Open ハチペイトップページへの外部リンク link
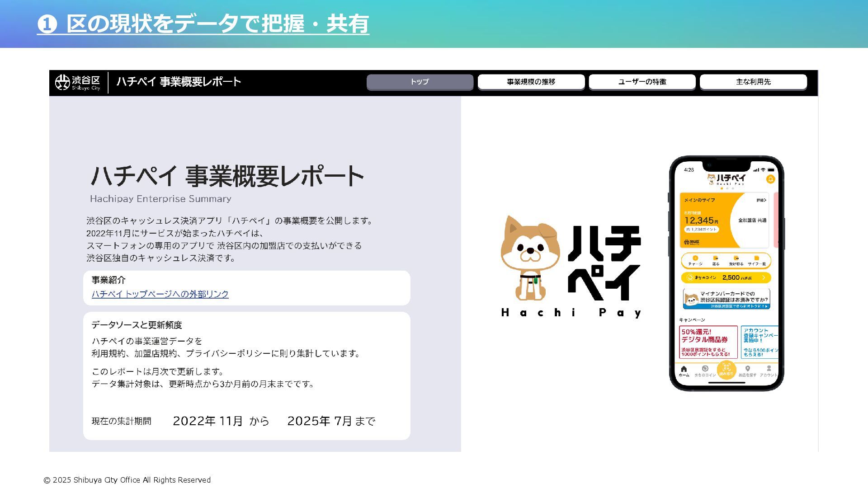Viewport: 868px width, 488px height. point(160,294)
